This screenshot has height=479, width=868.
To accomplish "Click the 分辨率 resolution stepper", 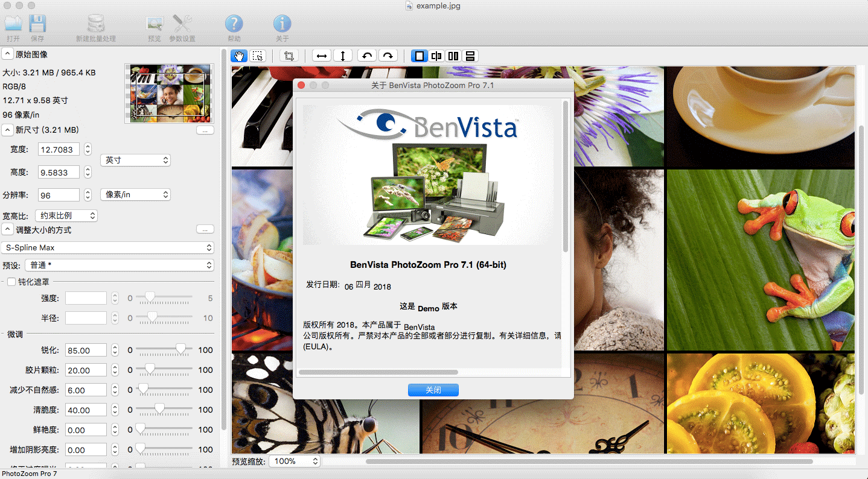I will pos(88,195).
